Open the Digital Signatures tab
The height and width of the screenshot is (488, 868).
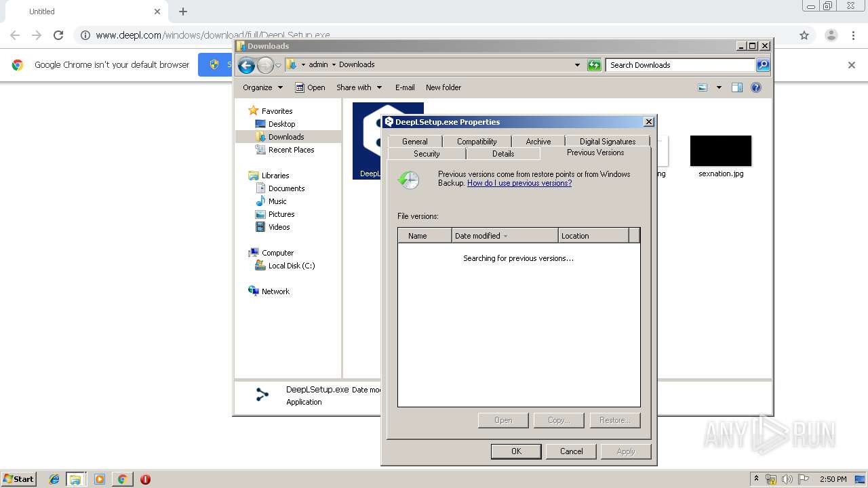(608, 142)
